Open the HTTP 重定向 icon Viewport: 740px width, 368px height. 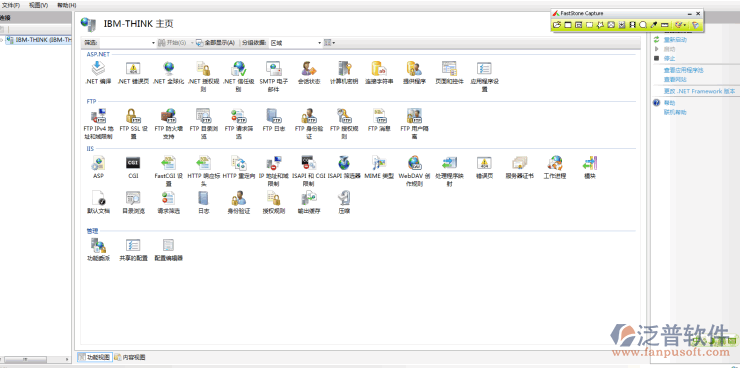tap(239, 167)
